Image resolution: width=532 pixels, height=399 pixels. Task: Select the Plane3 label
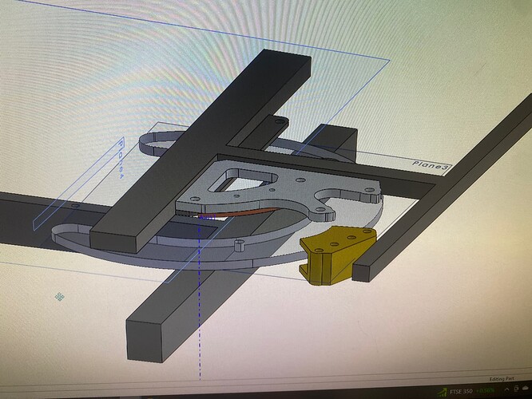coord(431,165)
